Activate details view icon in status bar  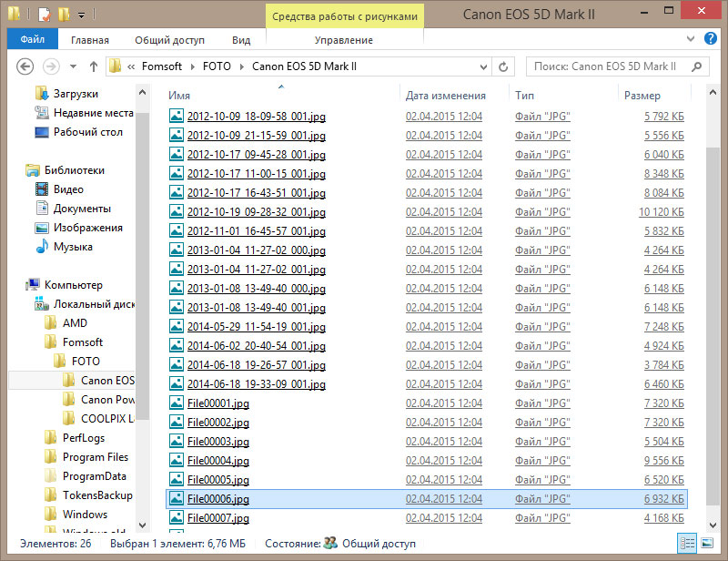click(x=688, y=543)
